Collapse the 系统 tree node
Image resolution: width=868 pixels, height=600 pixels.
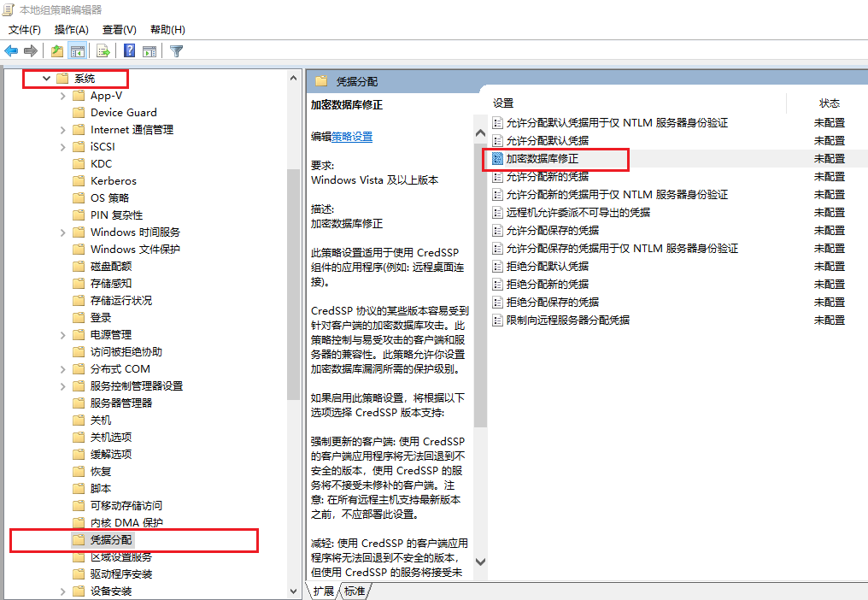(x=46, y=79)
